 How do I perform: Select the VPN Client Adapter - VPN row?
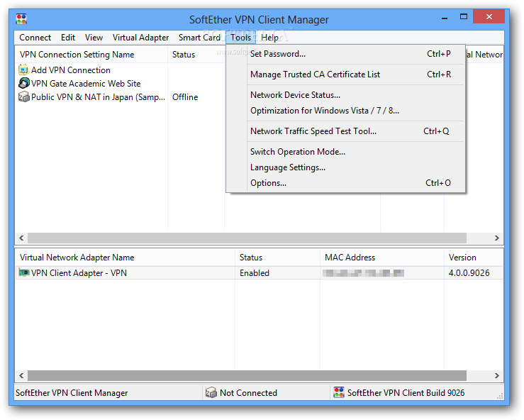coord(259,273)
